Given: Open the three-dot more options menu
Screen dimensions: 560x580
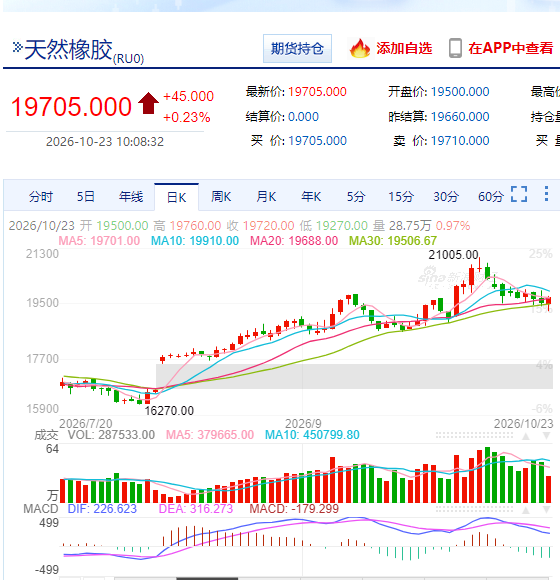Looking at the screenshot, I should point(546,194).
